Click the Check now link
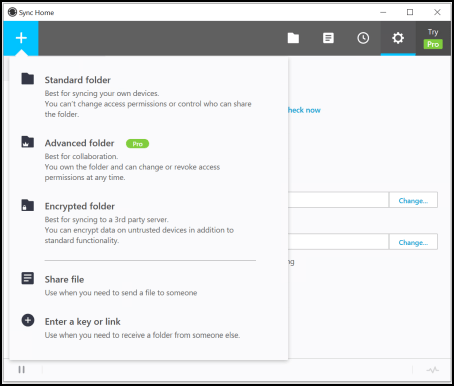The image size is (454, 386). point(304,110)
